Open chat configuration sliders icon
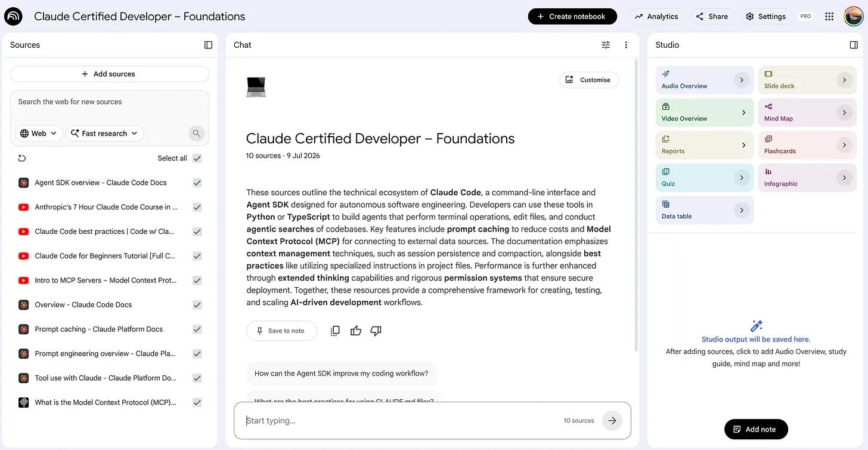This screenshot has height=450, width=868. tap(606, 45)
